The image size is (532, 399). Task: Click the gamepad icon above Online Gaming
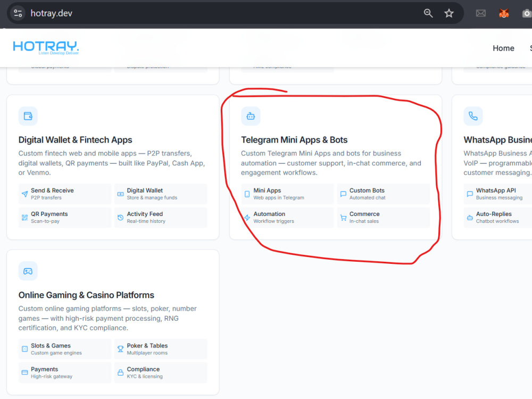[x=28, y=271]
